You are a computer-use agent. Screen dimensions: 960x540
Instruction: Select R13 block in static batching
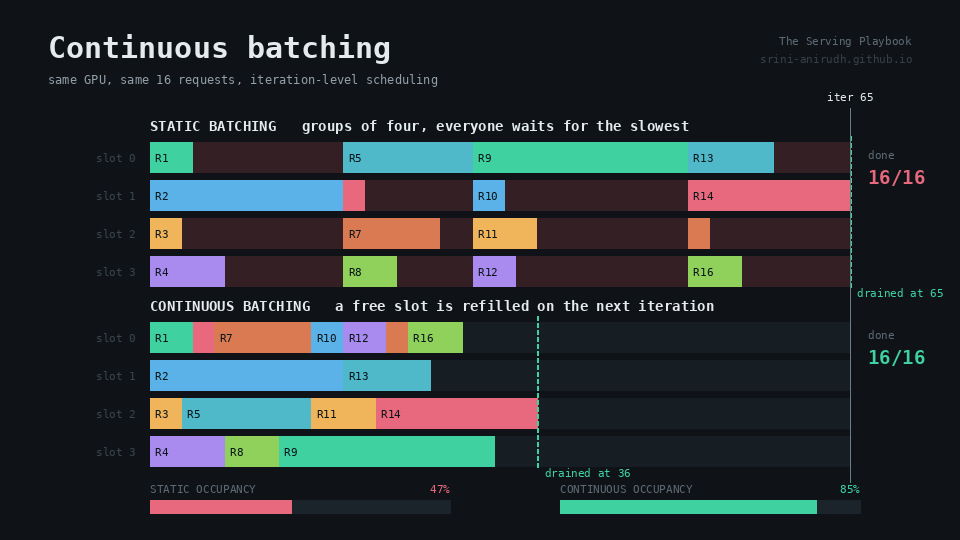731,157
